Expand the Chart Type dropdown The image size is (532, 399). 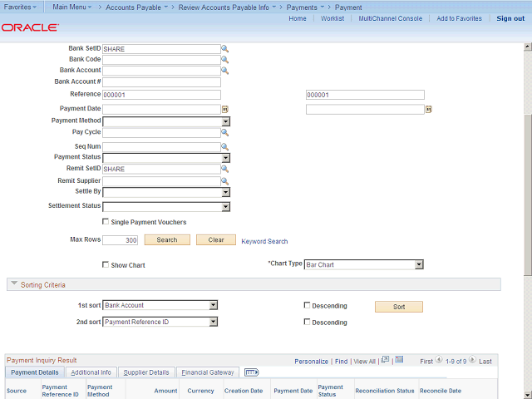[419, 265]
